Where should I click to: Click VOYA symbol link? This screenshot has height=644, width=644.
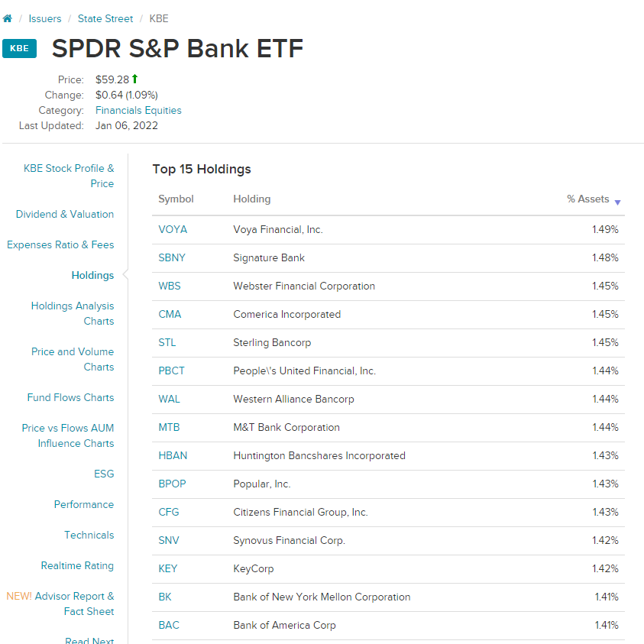(173, 229)
